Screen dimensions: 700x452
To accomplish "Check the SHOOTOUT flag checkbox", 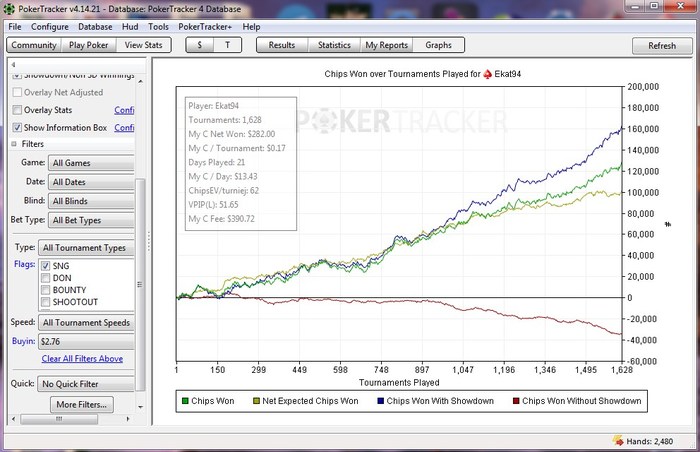I will click(45, 302).
